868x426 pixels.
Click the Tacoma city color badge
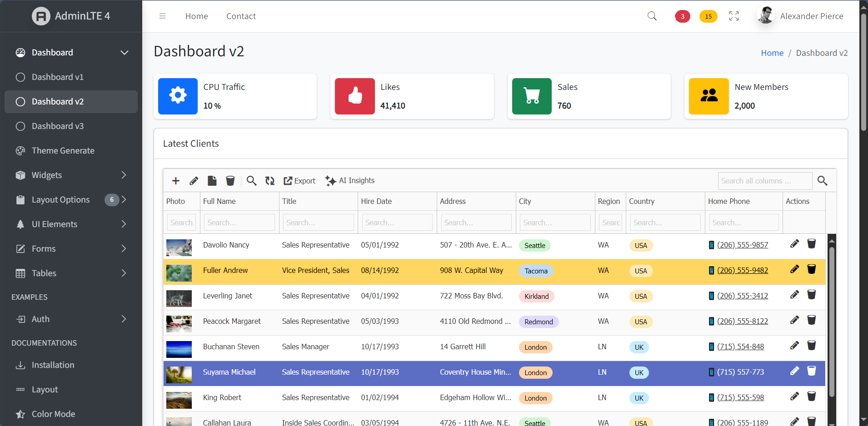pyautogui.click(x=536, y=271)
